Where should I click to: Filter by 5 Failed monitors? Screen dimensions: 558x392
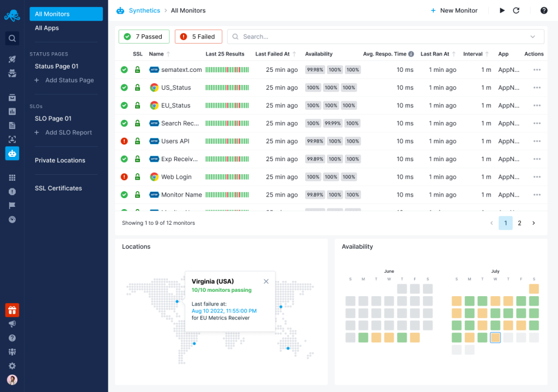tap(198, 36)
